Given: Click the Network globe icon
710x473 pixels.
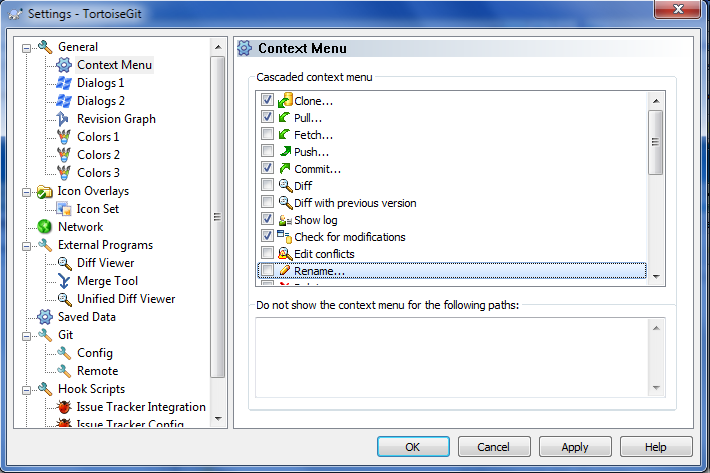Looking at the screenshot, I should tap(44, 226).
